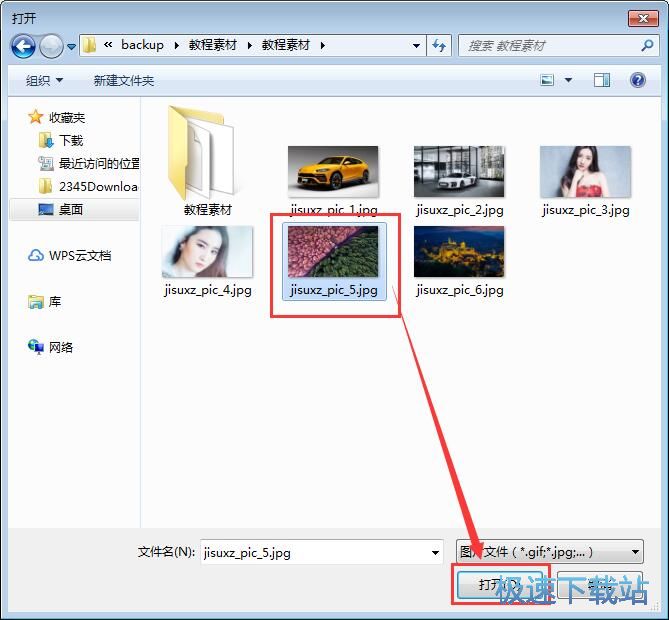The width and height of the screenshot is (669, 620).
Task: Select 库 libraries in the sidebar
Action: 55,302
